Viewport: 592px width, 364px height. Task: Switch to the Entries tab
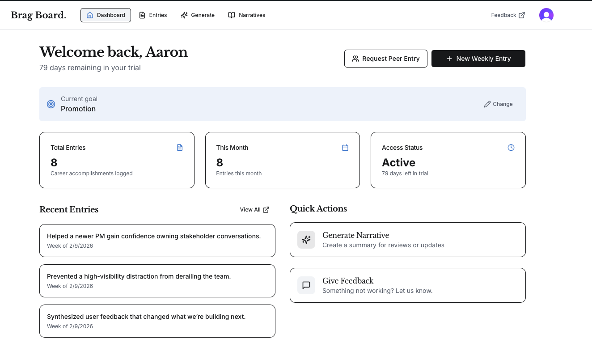(x=153, y=15)
